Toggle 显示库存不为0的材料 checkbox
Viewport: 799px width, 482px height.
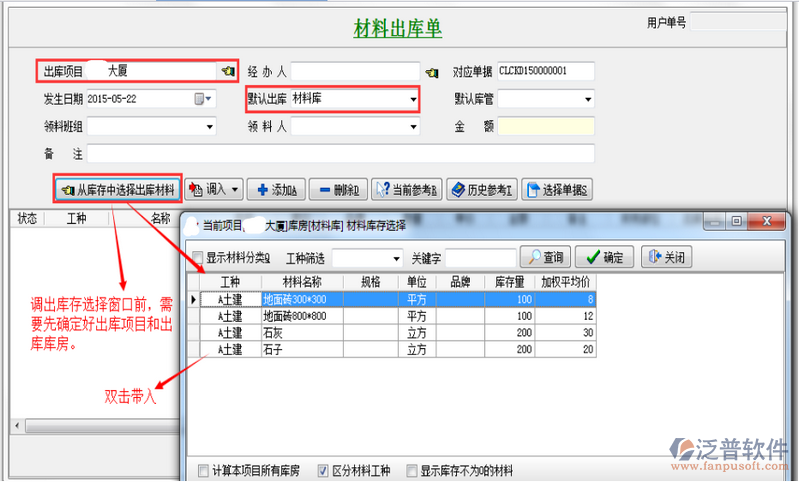click(411, 470)
